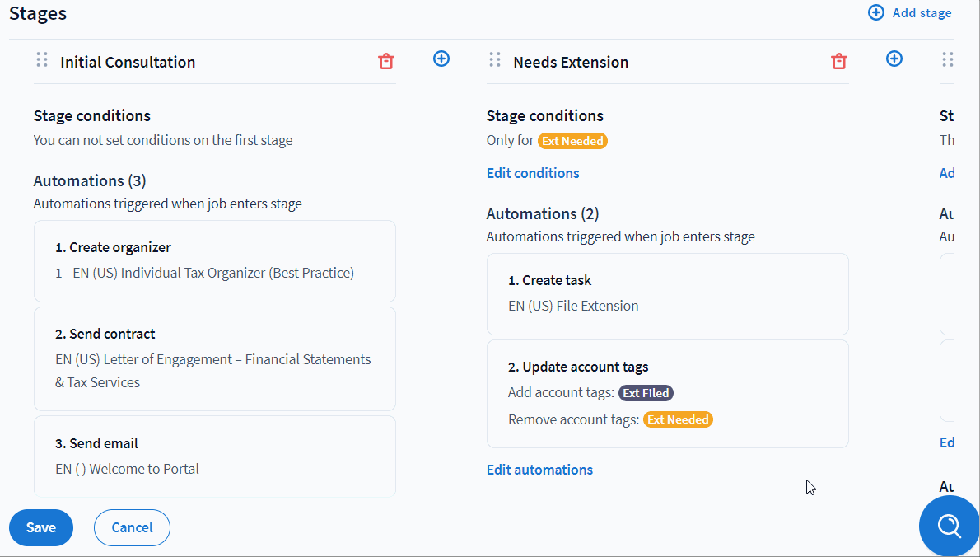Grab the third stage drag handle
The image size is (980, 557).
(947, 60)
